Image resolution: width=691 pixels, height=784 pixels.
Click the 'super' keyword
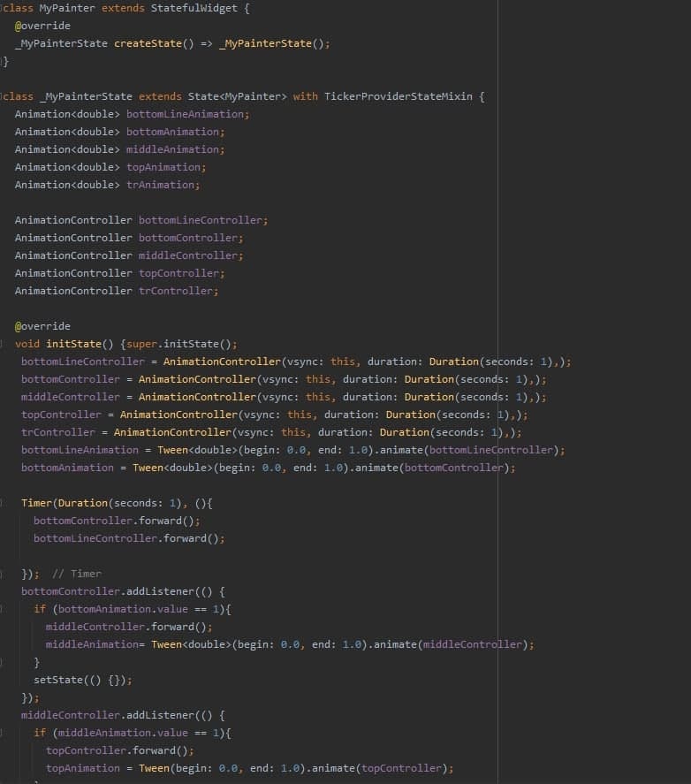coord(141,344)
